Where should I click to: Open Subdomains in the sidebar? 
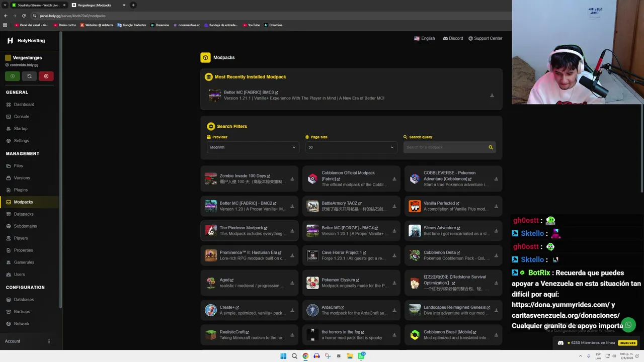click(x=25, y=226)
